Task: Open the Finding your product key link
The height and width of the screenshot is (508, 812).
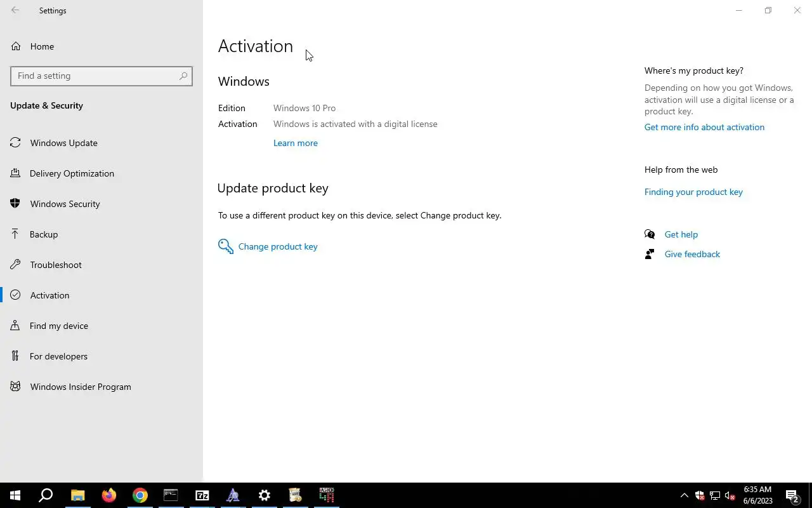Action: click(693, 192)
